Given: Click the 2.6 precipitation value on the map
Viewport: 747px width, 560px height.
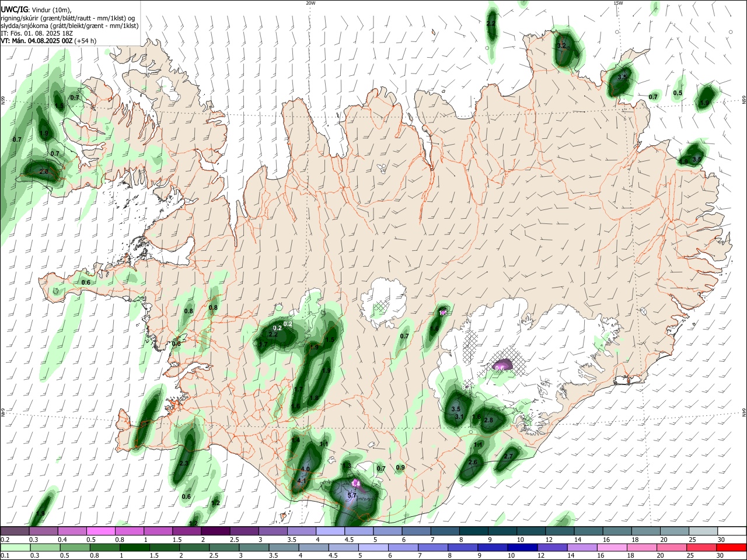Looking at the screenshot, I should tap(473, 462).
